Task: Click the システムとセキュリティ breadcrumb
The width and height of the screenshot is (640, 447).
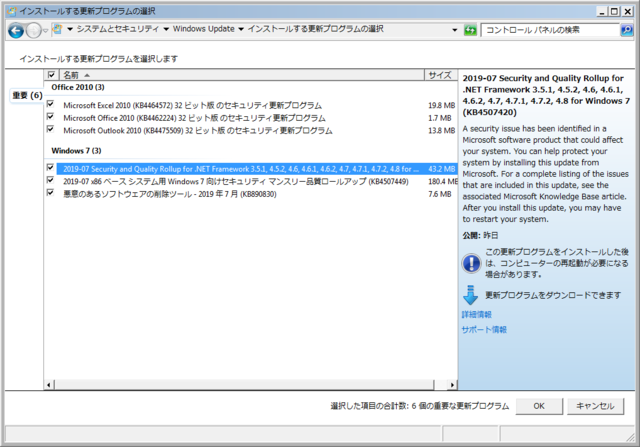Action: pos(118,29)
